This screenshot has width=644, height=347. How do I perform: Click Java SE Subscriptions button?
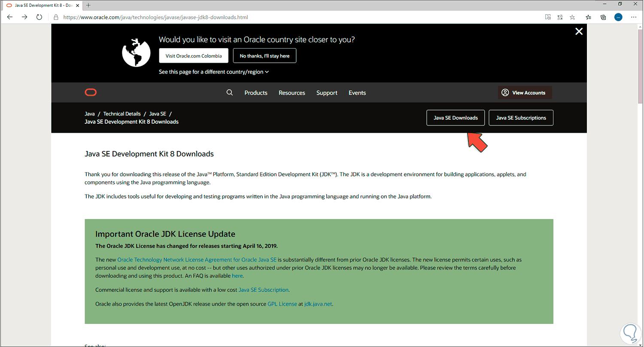pyautogui.click(x=521, y=118)
